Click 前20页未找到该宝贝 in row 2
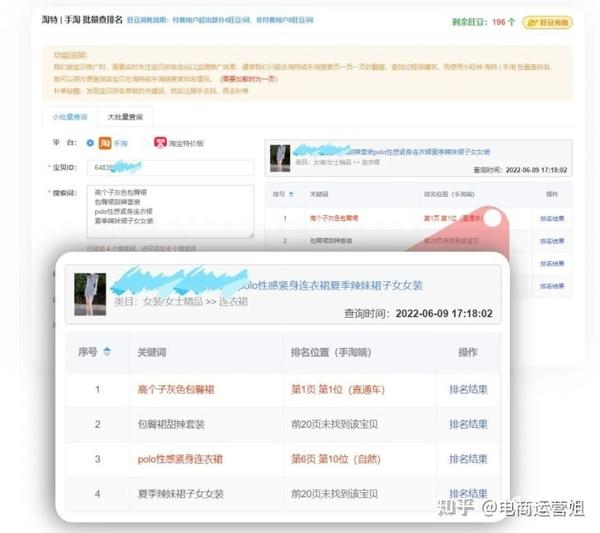This screenshot has width=600, height=533. 334,424
